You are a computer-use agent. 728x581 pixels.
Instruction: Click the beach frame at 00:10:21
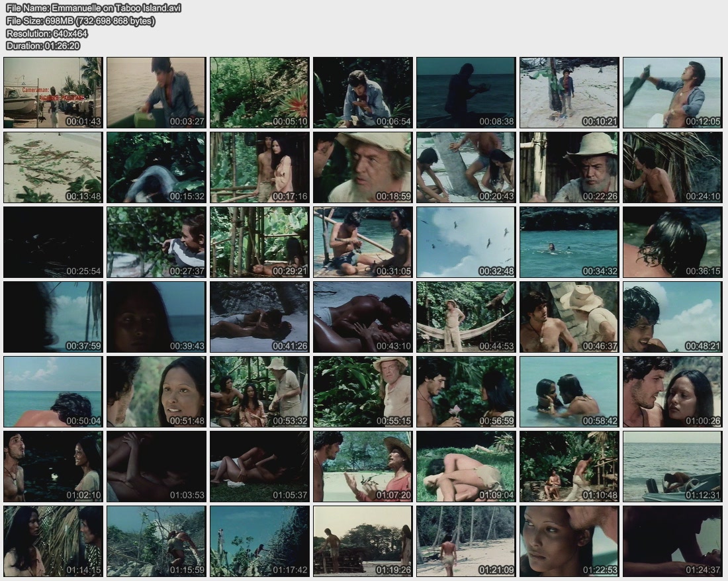pyautogui.click(x=569, y=92)
